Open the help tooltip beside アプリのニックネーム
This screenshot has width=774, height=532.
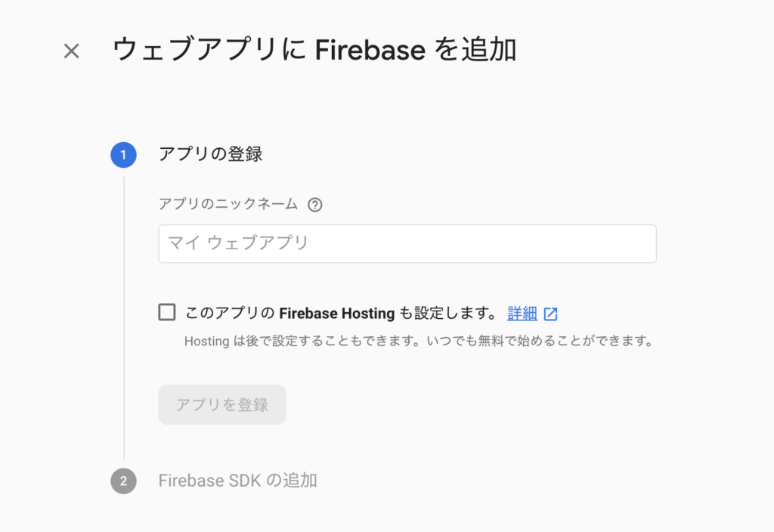point(315,204)
